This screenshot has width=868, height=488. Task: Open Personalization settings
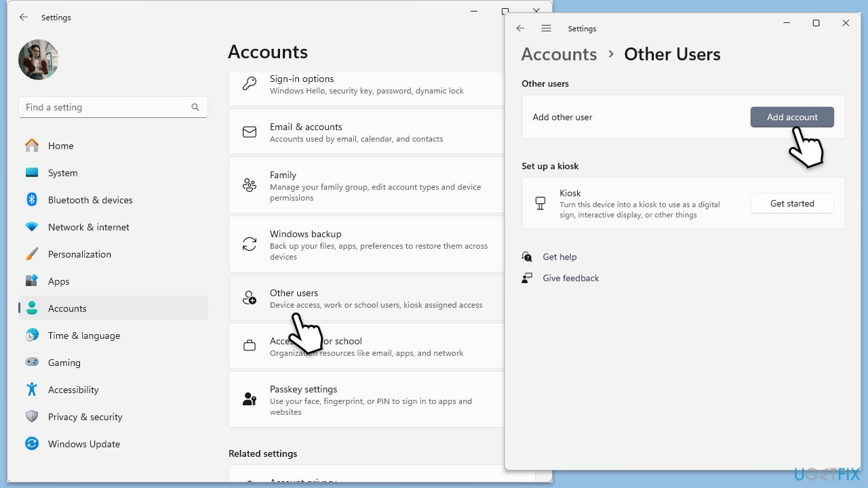pos(79,254)
